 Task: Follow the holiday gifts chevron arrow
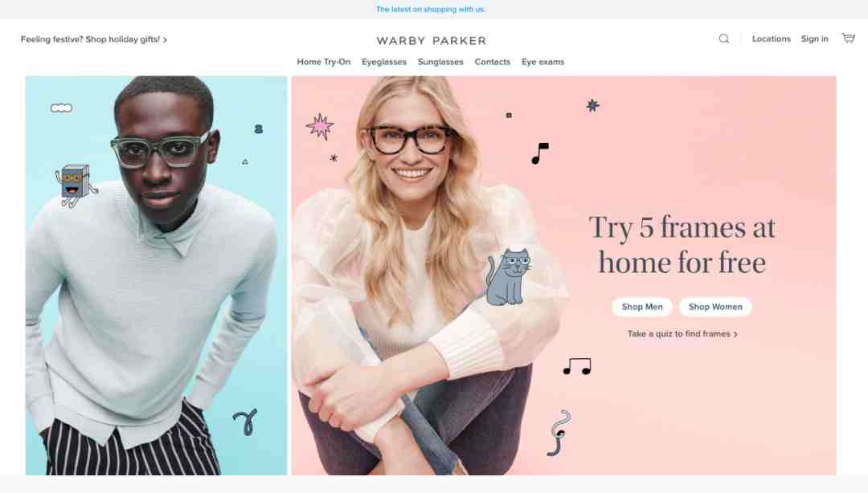pos(165,40)
